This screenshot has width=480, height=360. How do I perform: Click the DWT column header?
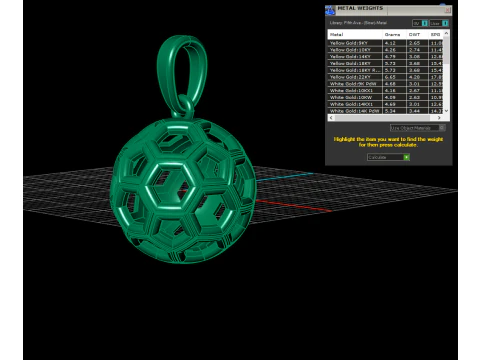click(417, 34)
